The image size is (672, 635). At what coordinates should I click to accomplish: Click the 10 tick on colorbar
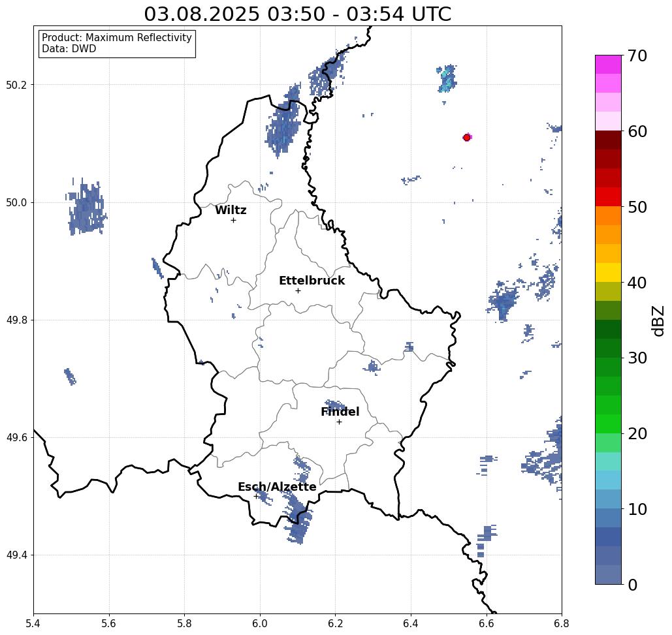(x=637, y=509)
